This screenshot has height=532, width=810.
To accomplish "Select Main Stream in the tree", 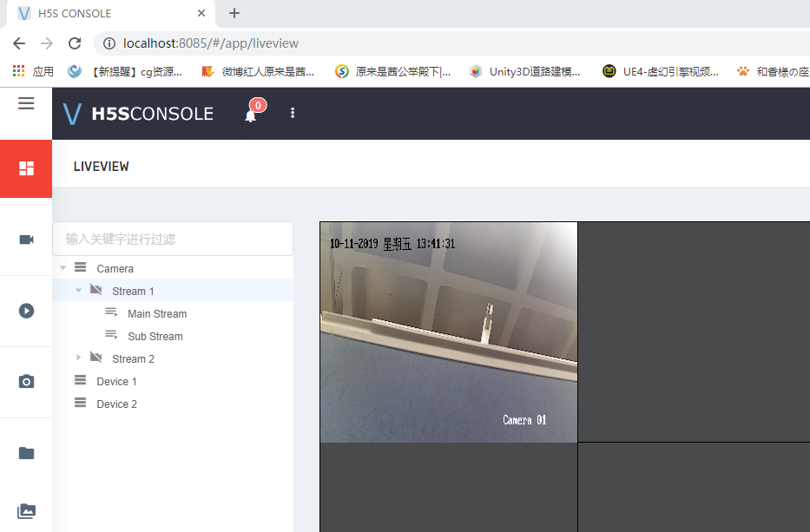I will coord(156,313).
